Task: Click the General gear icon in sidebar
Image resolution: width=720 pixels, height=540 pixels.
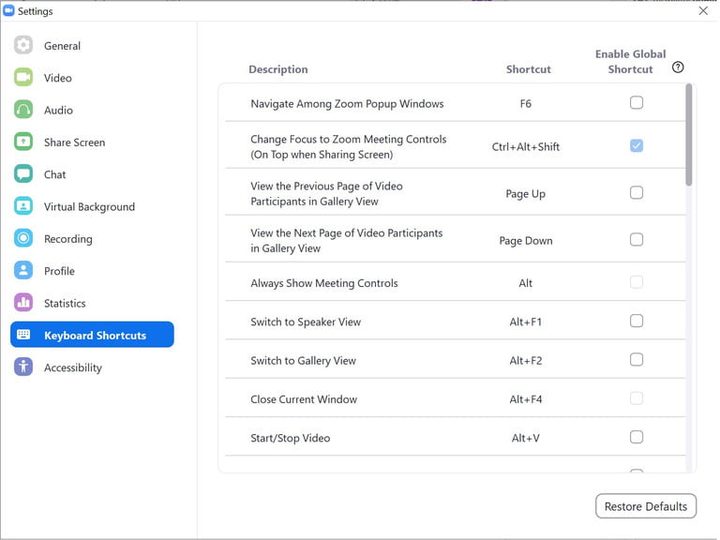Action: click(x=24, y=46)
